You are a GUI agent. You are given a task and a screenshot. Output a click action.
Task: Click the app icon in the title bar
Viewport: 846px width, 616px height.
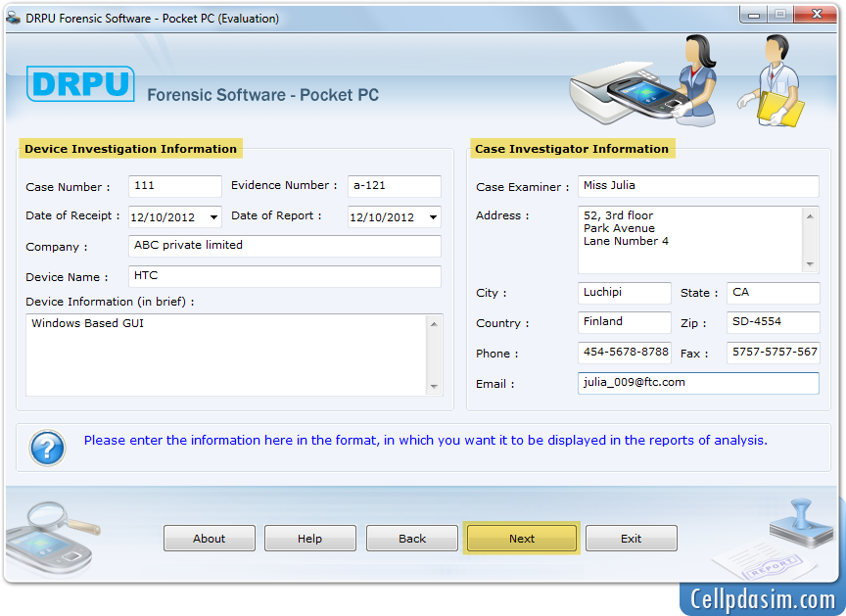(x=13, y=19)
